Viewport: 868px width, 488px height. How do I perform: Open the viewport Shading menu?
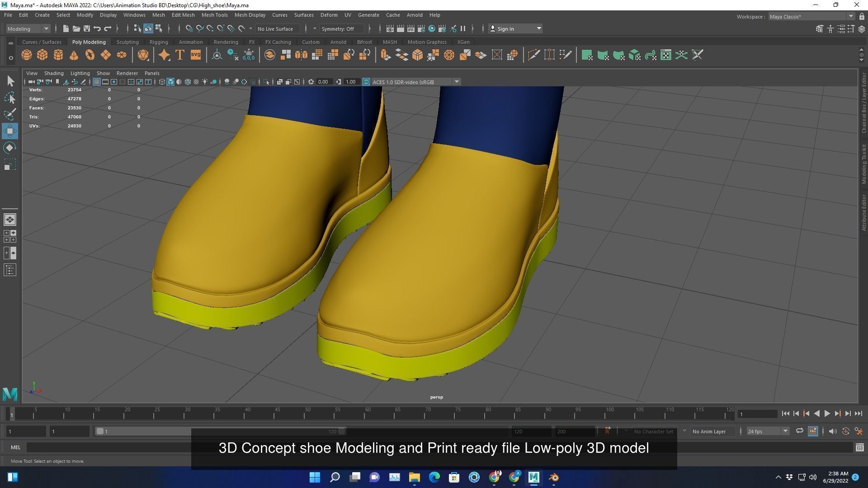click(54, 73)
